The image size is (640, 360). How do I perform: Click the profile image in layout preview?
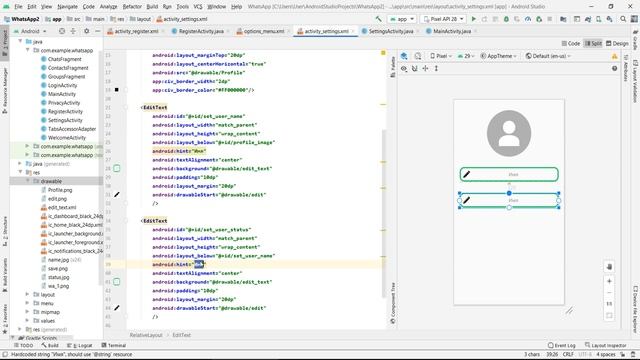(x=509, y=133)
